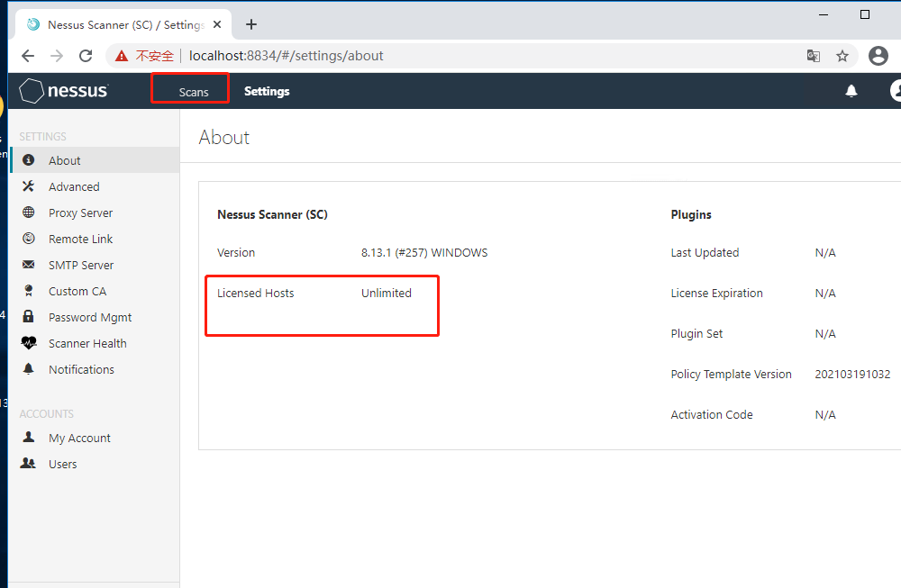Click the Password Mgmt lock icon
The image size is (901, 588).
pyautogui.click(x=28, y=316)
